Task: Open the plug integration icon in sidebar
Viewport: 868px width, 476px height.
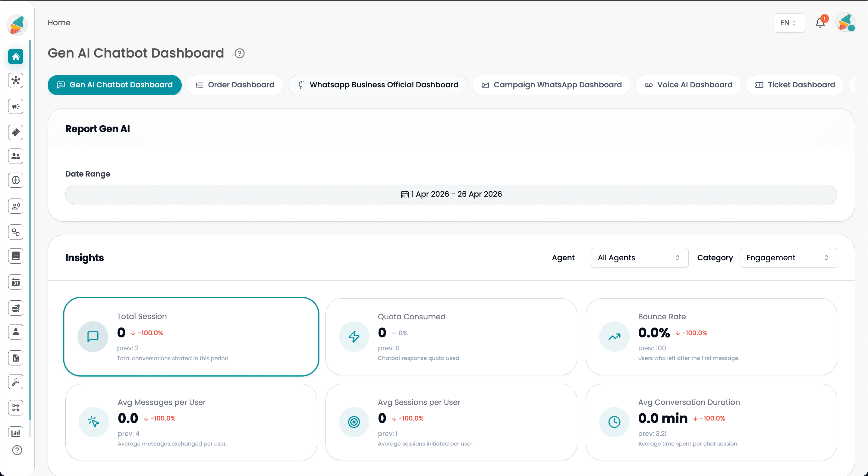Action: [16, 382]
